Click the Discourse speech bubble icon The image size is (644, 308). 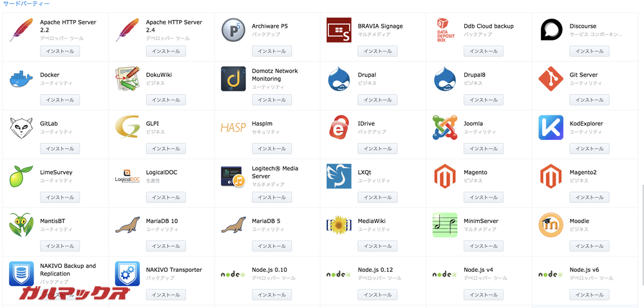551,30
